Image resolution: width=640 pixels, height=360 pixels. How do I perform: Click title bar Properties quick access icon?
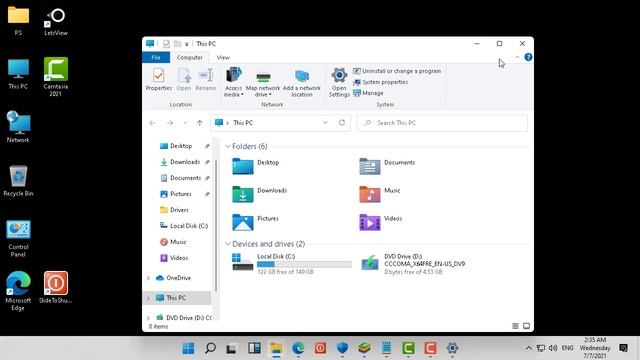point(166,44)
